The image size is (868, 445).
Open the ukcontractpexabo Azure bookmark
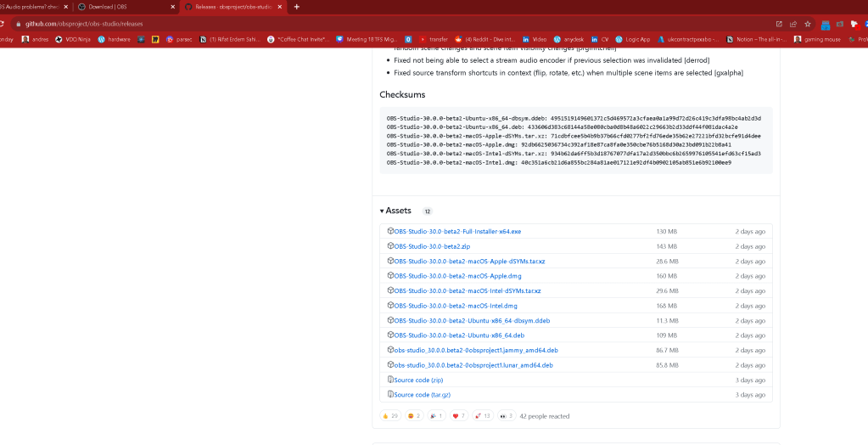tap(688, 39)
